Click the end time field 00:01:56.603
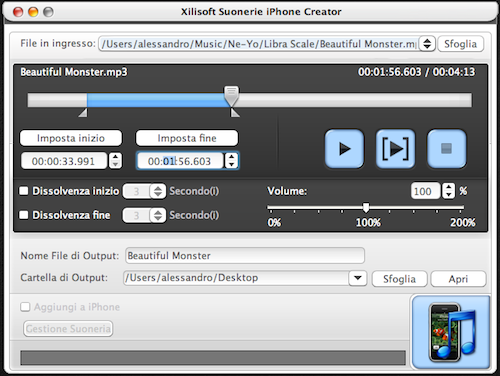This screenshot has height=376, width=500. tap(180, 161)
